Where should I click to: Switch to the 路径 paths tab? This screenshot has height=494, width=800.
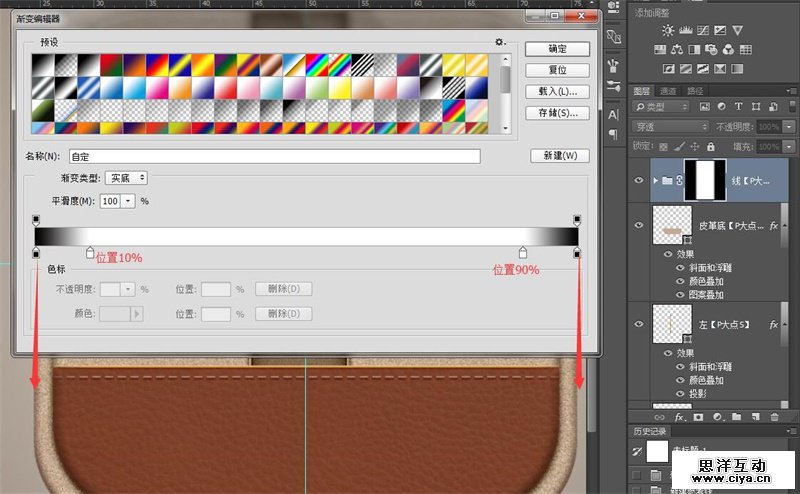click(694, 90)
